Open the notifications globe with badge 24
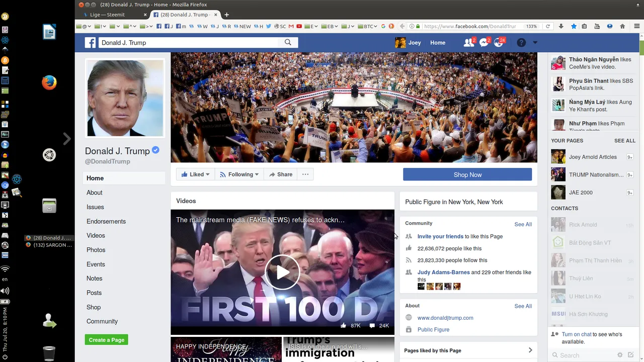The image size is (644, 362). pyautogui.click(x=499, y=43)
